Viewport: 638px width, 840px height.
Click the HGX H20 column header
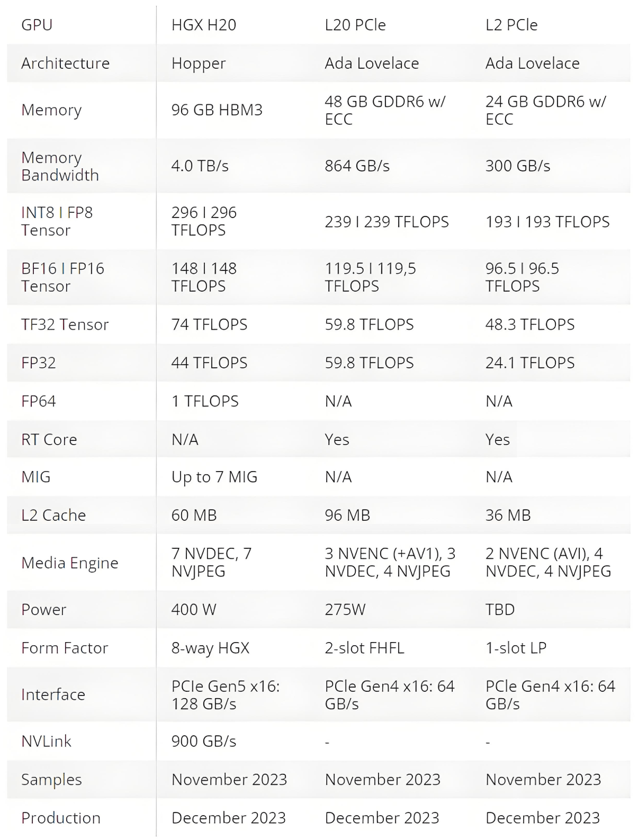(203, 25)
